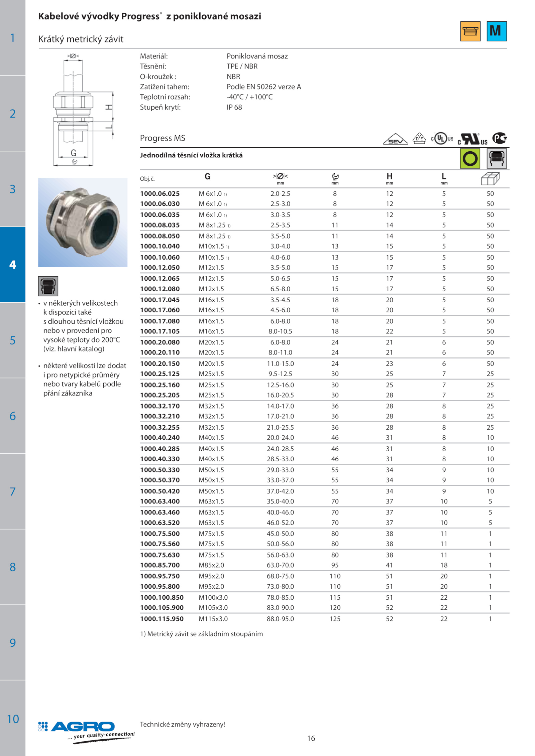Click the cable gland product photo
535x756 pixels.
click(83, 222)
